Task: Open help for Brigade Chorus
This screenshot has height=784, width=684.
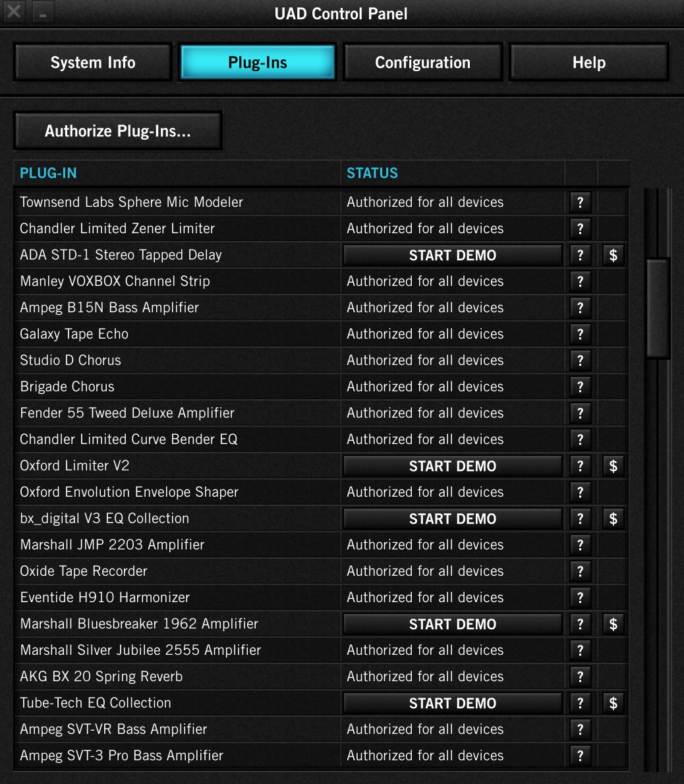Action: pos(580,387)
